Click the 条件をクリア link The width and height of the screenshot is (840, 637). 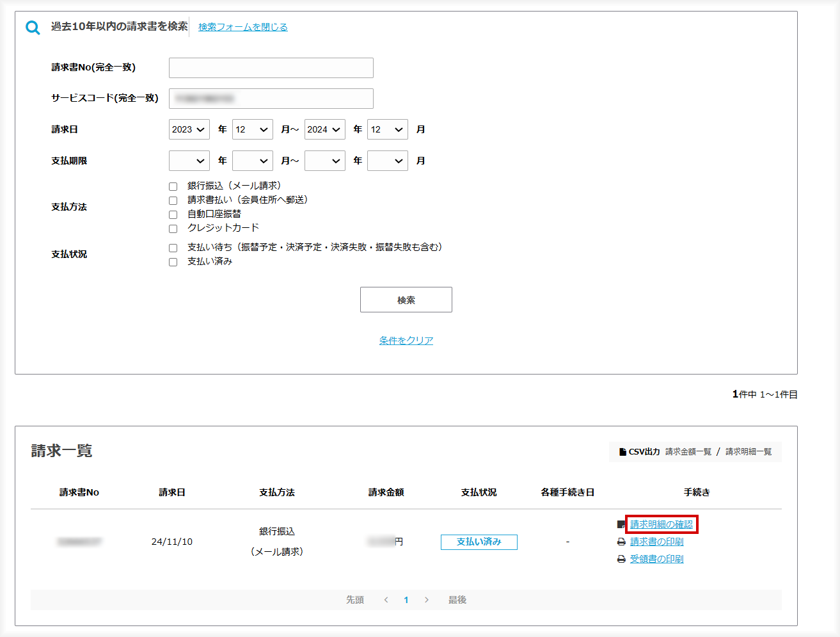click(x=406, y=340)
